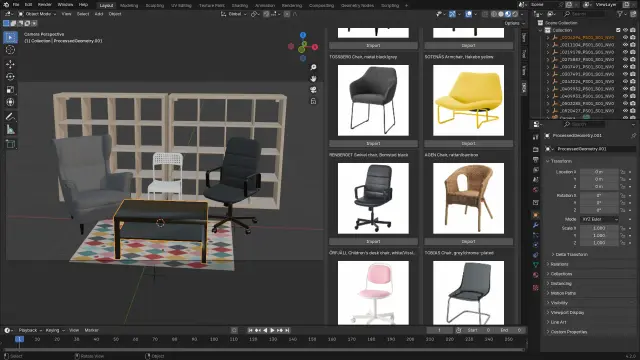The height and width of the screenshot is (360, 640).
Task: Select the Add Cube tool
Action: click(11, 144)
